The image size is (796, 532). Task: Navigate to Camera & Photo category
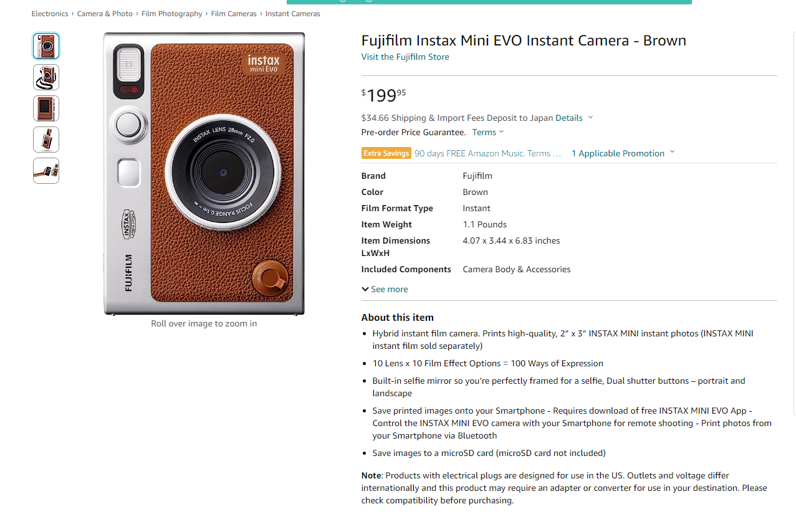coord(105,14)
